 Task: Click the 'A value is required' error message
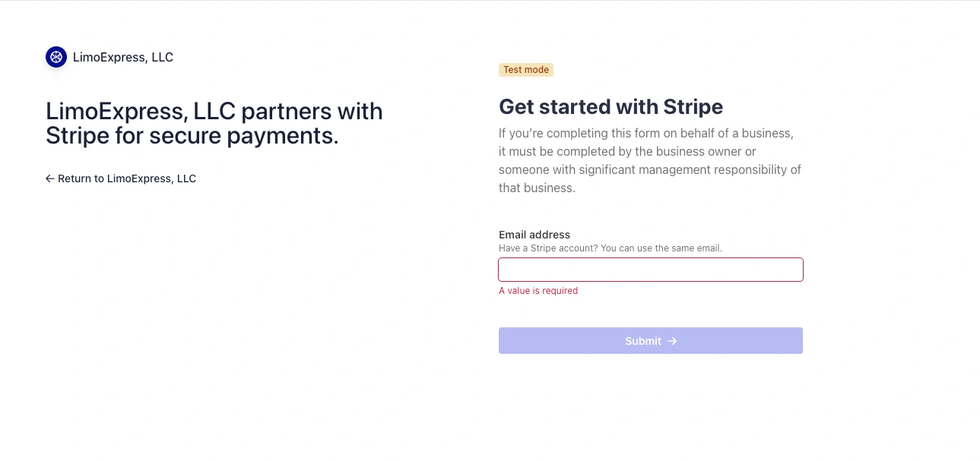point(538,291)
